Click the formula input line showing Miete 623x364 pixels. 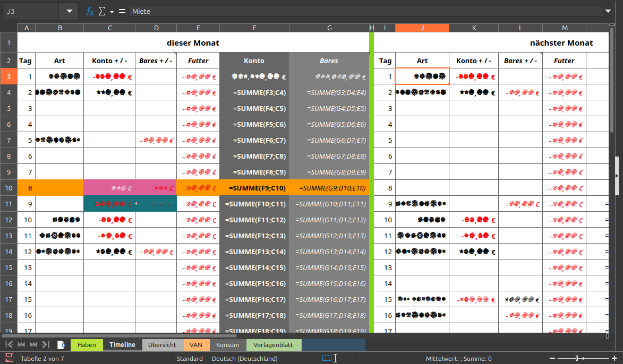(365, 11)
